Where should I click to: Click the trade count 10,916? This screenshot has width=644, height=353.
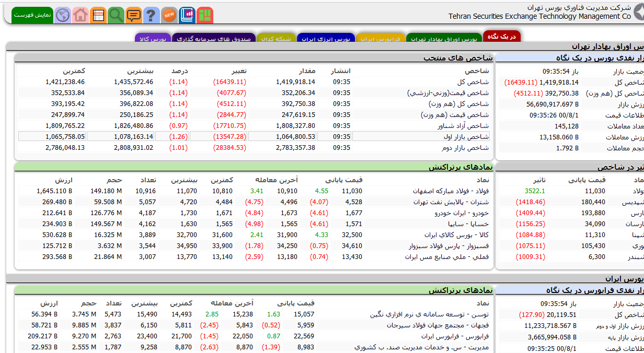click(145, 191)
